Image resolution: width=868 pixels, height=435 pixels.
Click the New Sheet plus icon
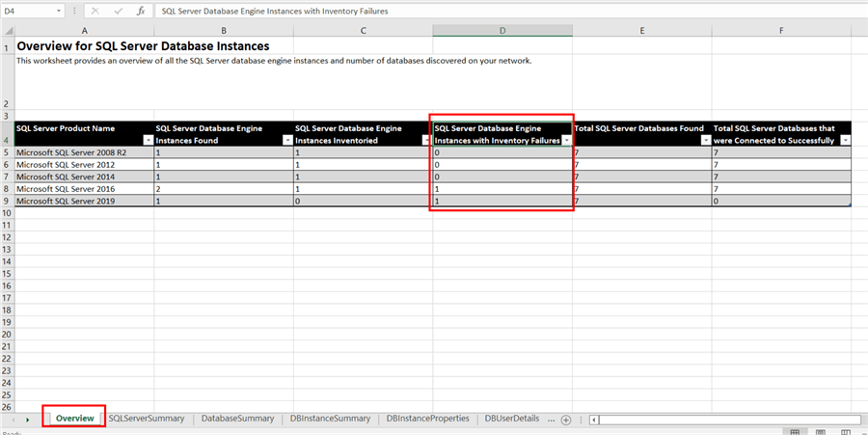coord(566,420)
